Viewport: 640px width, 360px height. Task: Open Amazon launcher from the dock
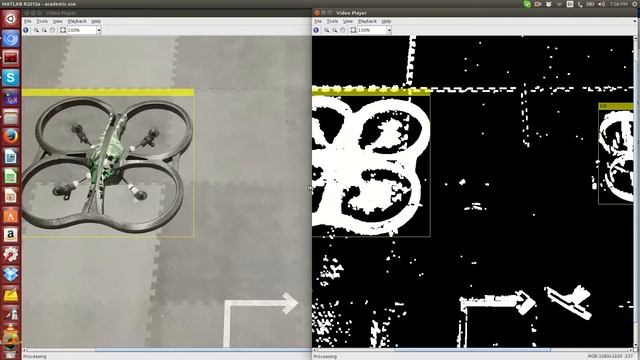point(11,235)
